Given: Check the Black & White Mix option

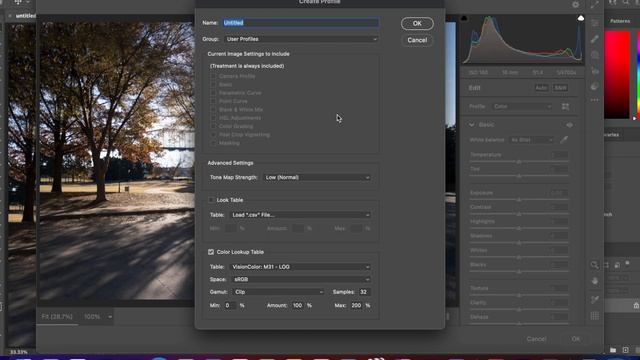Looking at the screenshot, I should pos(213,109).
